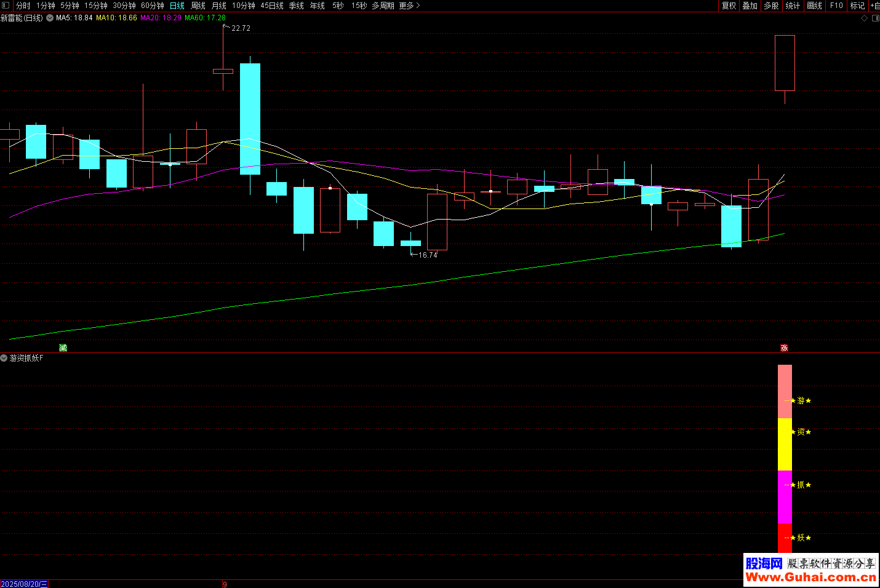The image size is (880, 588).
Task: Click the 统计 statistics button
Action: [793, 6]
